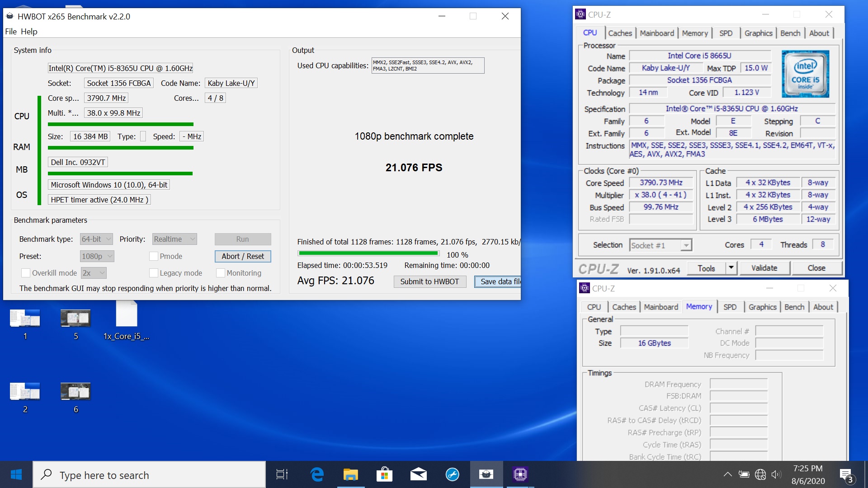Show hidden system tray icons
This screenshot has width=868, height=488.
click(x=727, y=474)
